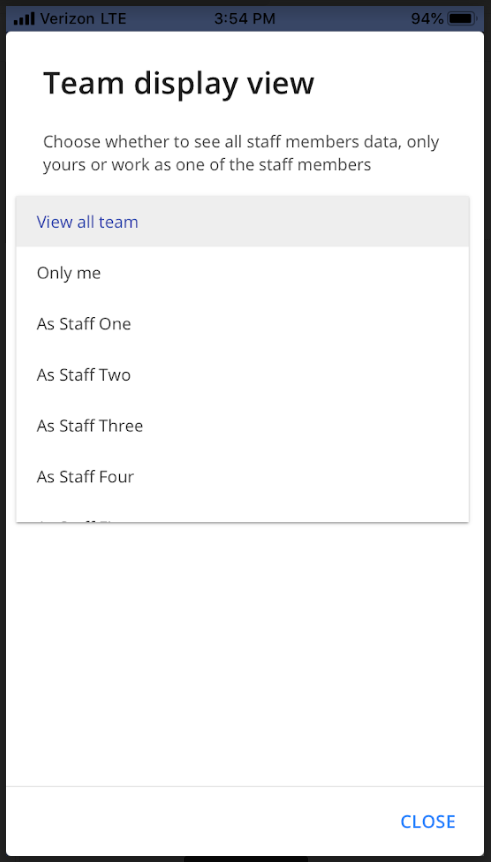The width and height of the screenshot is (491, 862).
Task: Pick As Staff One from the list
Action: [242, 324]
